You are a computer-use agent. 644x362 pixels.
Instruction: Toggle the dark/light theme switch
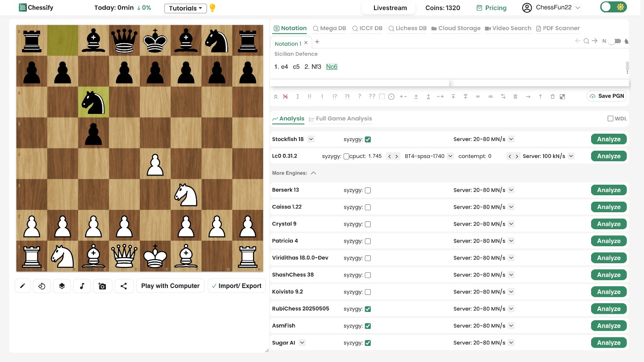click(x=613, y=7)
